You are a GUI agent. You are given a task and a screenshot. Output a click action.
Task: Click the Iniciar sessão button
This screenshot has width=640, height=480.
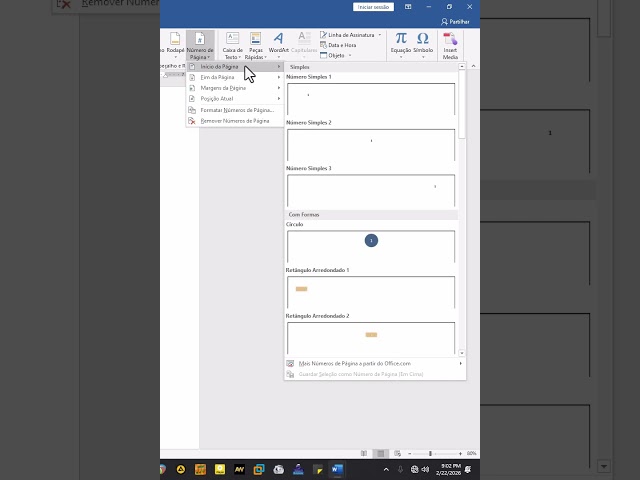click(373, 7)
